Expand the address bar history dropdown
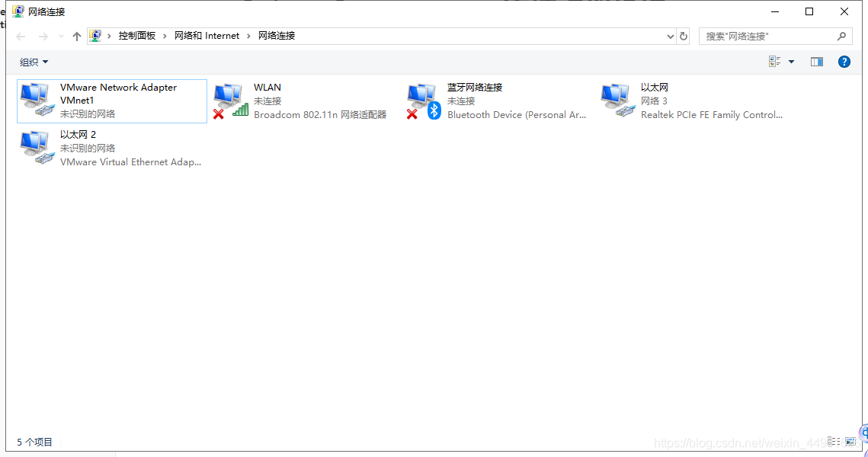 (x=671, y=37)
